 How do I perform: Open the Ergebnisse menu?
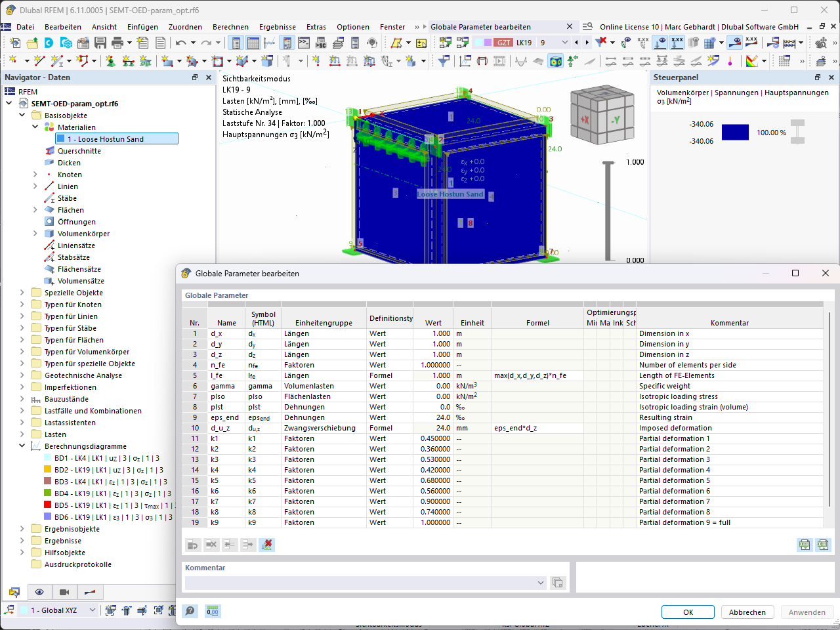tap(278, 27)
